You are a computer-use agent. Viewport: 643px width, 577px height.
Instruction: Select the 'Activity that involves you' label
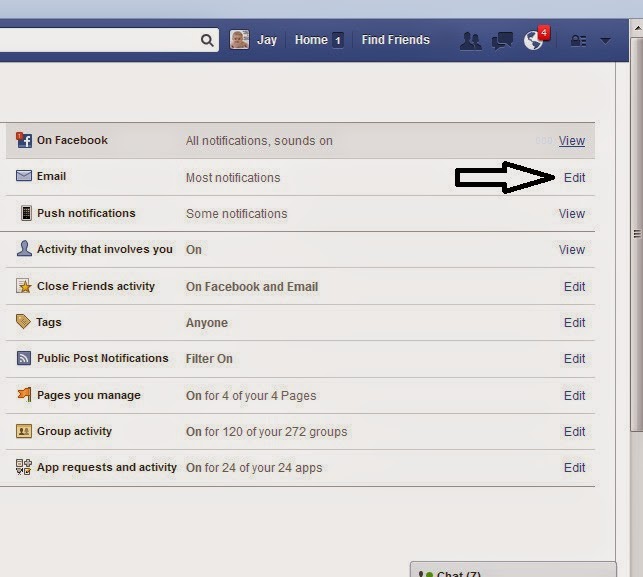coord(105,249)
